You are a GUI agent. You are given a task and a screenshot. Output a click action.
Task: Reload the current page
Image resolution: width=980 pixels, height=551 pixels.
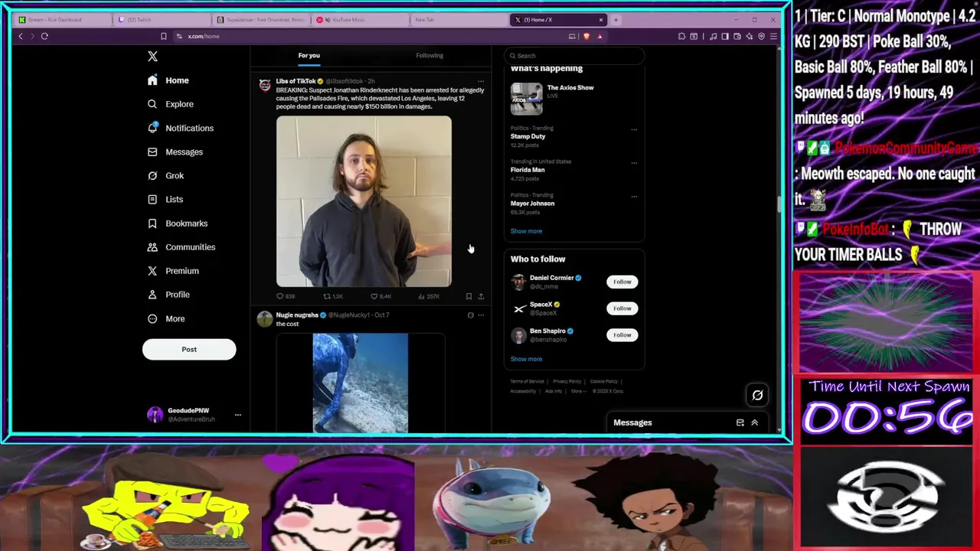point(44,36)
